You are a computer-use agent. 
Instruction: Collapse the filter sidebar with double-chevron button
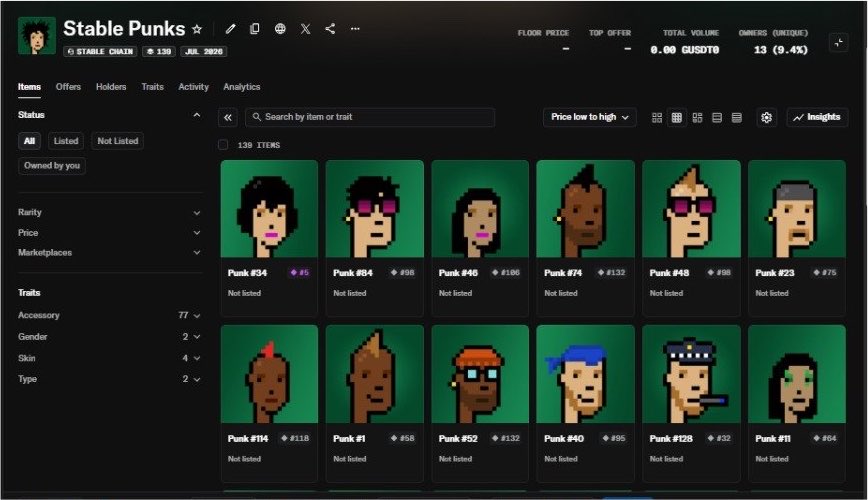pyautogui.click(x=228, y=117)
